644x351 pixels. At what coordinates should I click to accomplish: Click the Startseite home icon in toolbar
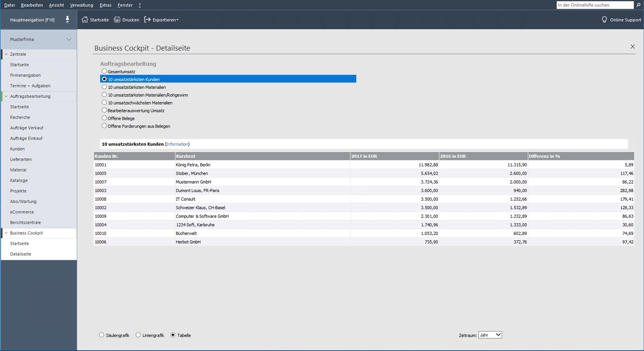coord(85,20)
